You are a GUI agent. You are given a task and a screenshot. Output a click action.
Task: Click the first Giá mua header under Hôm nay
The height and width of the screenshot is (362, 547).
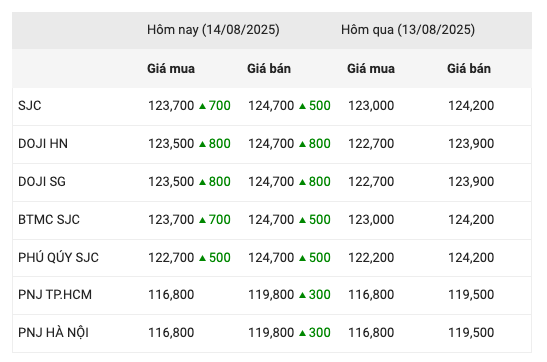click(171, 69)
